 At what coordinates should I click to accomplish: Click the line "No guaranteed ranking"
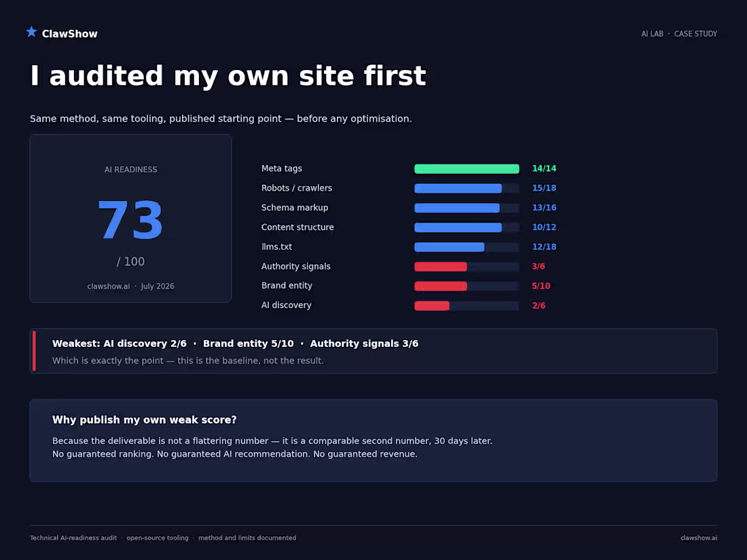(x=234, y=454)
